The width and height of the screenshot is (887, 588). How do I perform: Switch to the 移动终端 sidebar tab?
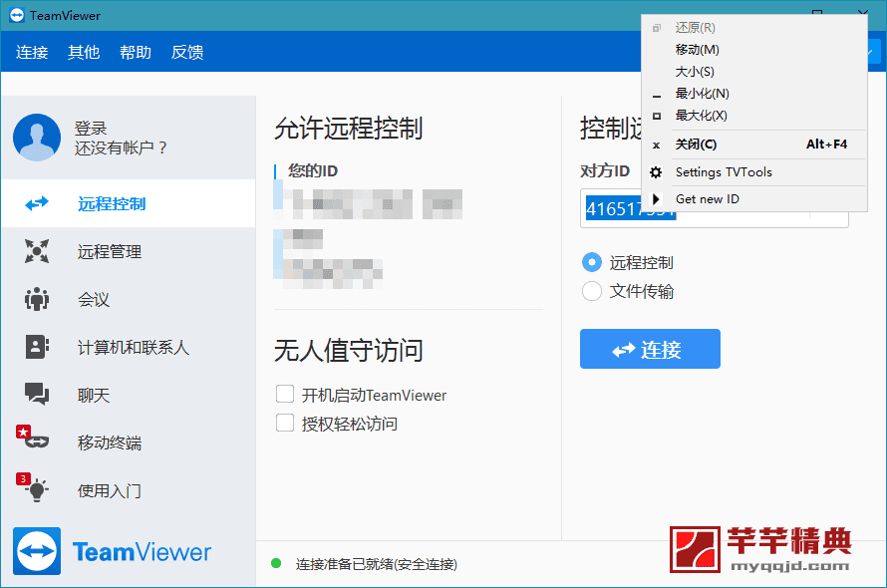coord(129,441)
